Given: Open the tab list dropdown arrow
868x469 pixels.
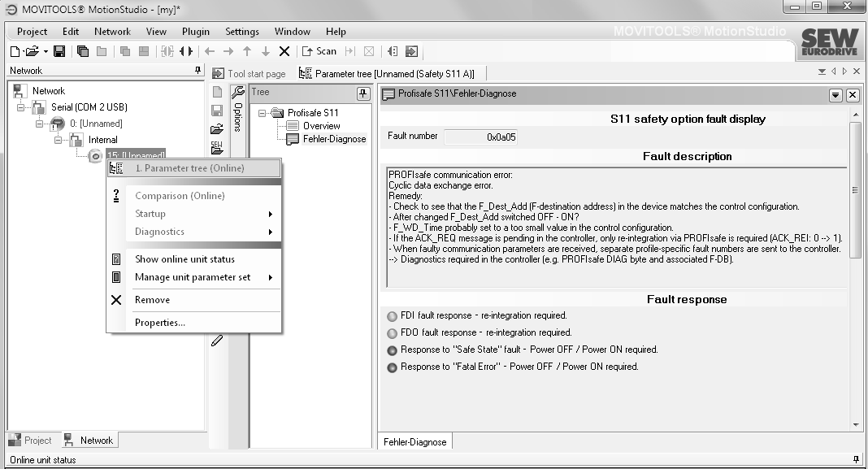Looking at the screenshot, I should pyautogui.click(x=822, y=72).
